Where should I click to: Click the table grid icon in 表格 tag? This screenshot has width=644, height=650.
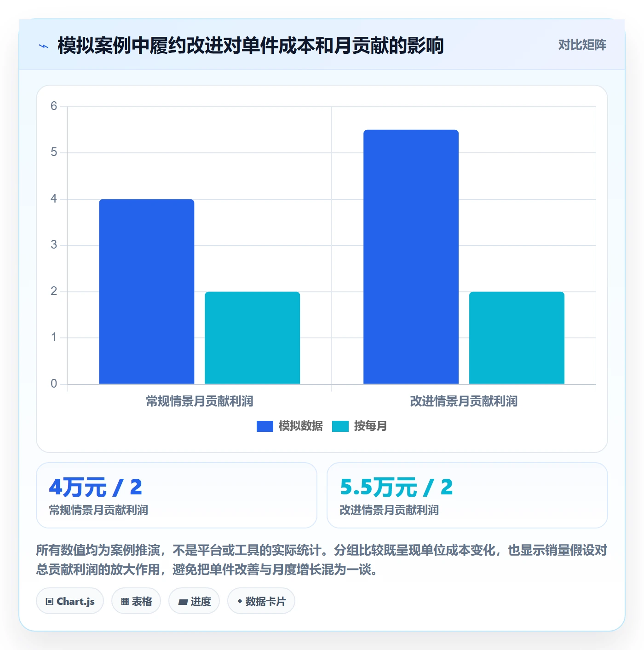coord(125,601)
